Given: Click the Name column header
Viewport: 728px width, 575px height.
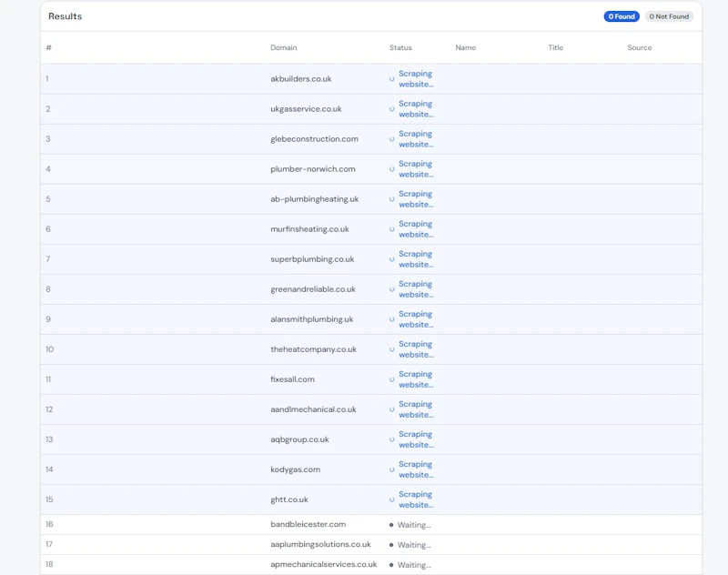Looking at the screenshot, I should tap(465, 48).
